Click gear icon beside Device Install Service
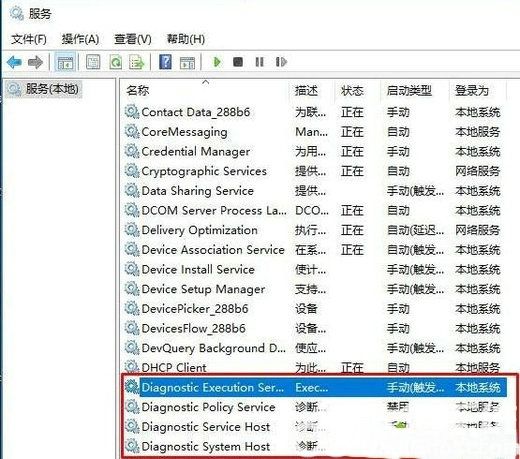The height and width of the screenshot is (459, 520). [x=132, y=269]
